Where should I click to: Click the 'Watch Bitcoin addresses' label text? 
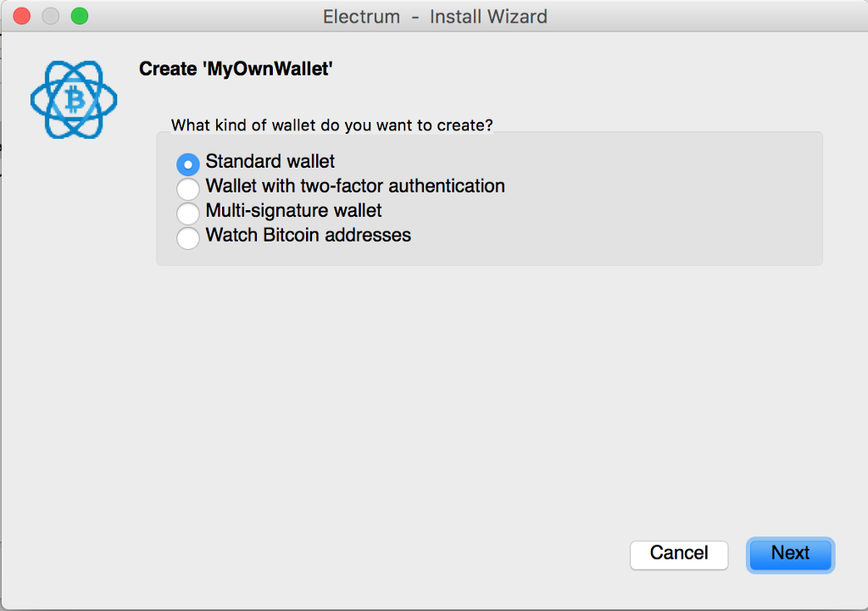coord(309,236)
